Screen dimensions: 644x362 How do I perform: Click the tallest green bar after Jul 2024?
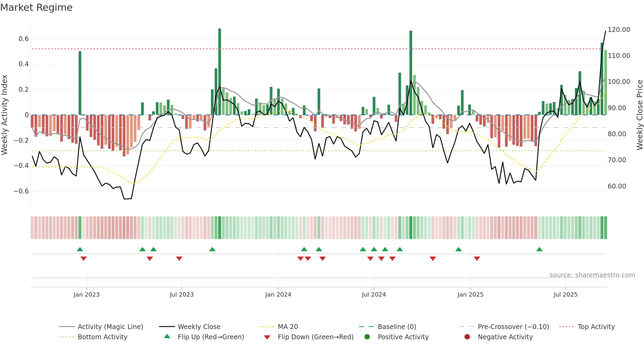411,73
